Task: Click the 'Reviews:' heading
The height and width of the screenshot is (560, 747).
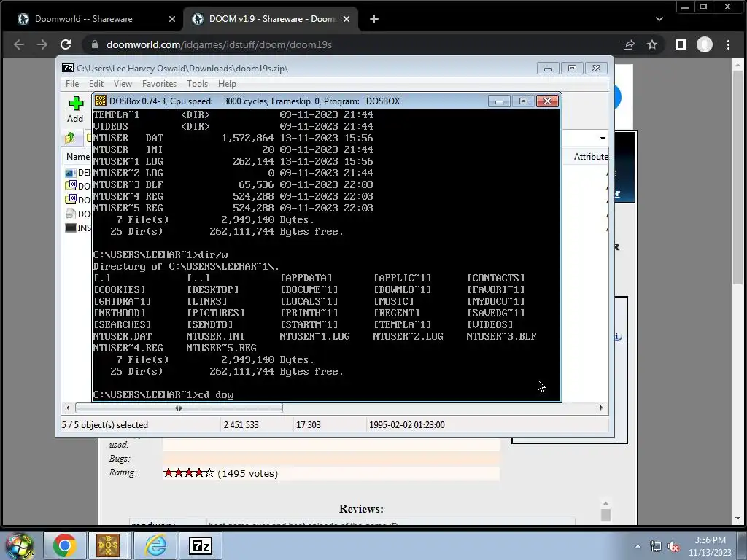Action: coord(361,508)
